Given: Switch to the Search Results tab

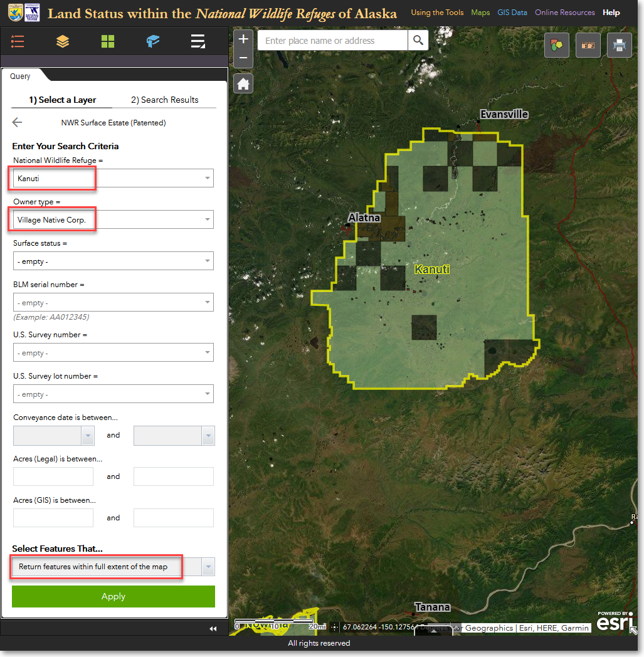Looking at the screenshot, I should [164, 100].
